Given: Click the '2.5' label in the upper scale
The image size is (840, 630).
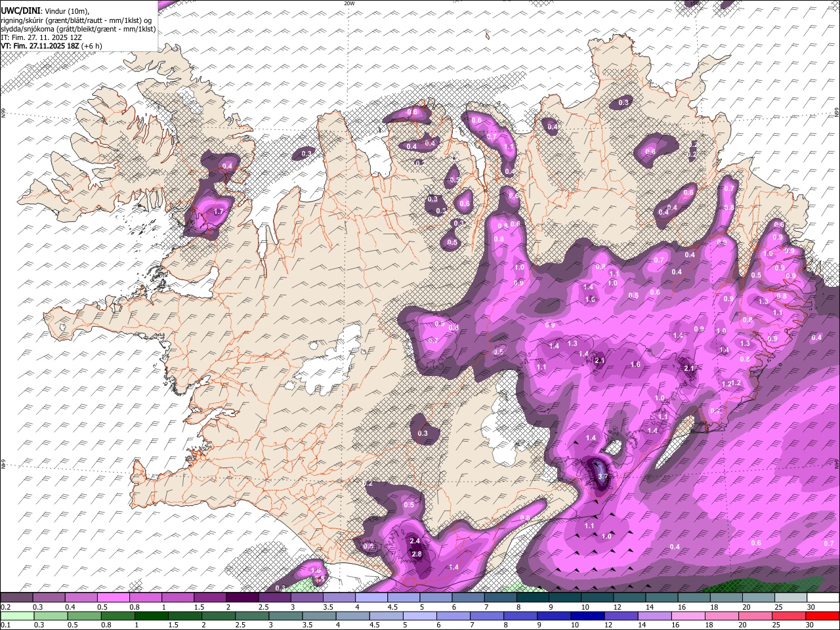Looking at the screenshot, I should point(264,607).
